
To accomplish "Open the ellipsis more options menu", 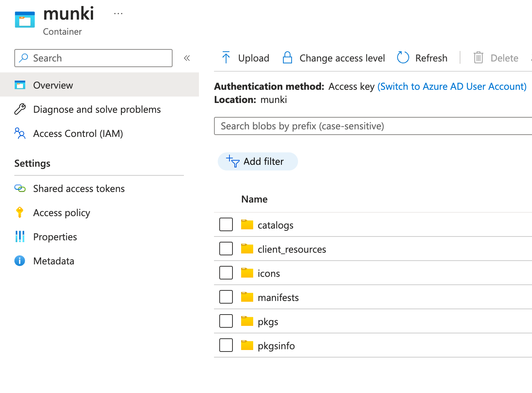I will click(118, 14).
